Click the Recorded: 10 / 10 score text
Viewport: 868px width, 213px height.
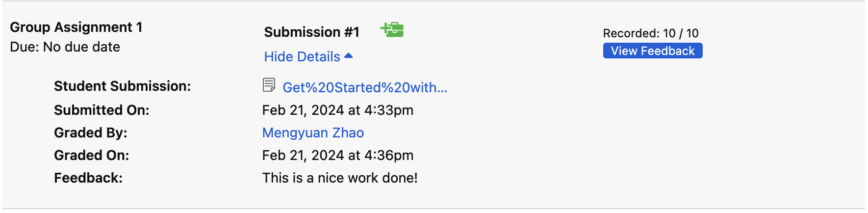tap(651, 33)
